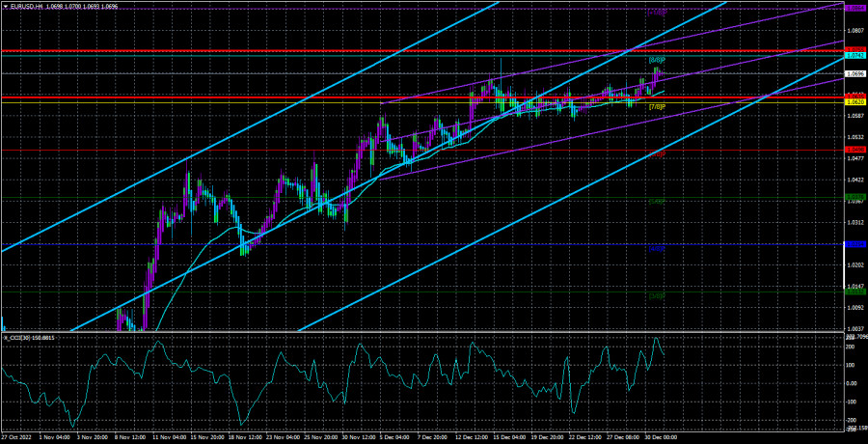868x444 pixels.
Task: Click the 3 Nov 20:00 time label
Action: (x=91, y=437)
